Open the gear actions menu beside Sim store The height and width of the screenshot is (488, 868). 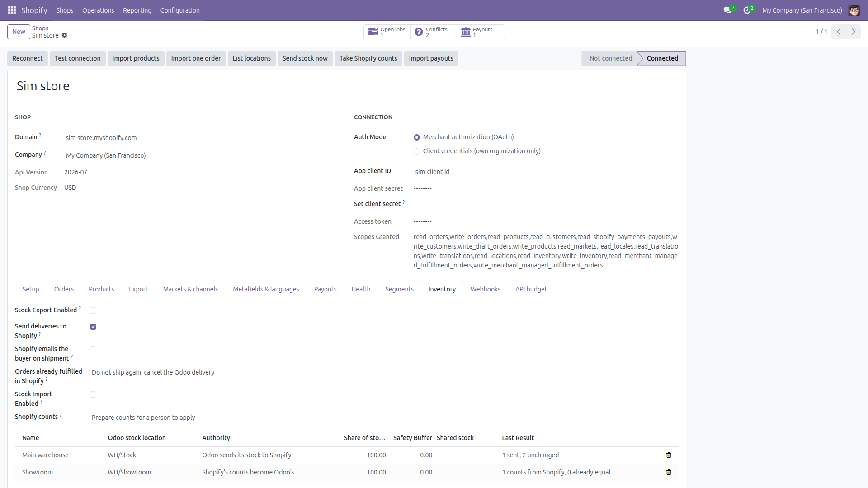click(65, 35)
